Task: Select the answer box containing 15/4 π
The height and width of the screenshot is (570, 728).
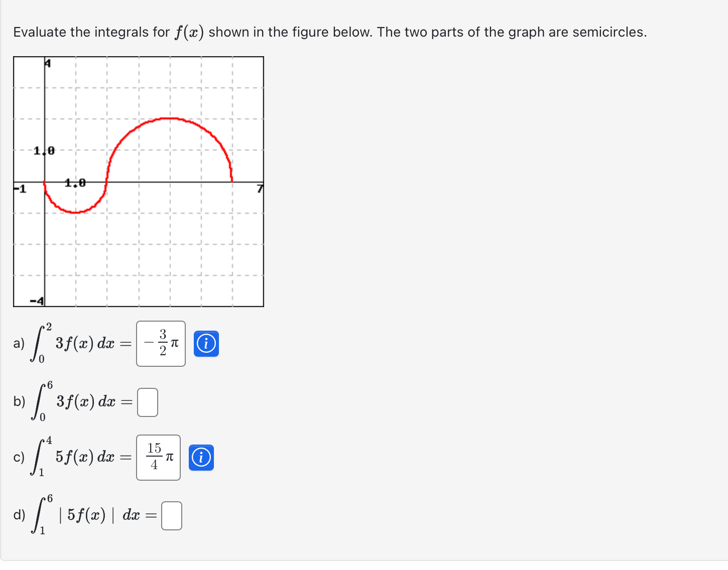Action: click(158, 458)
